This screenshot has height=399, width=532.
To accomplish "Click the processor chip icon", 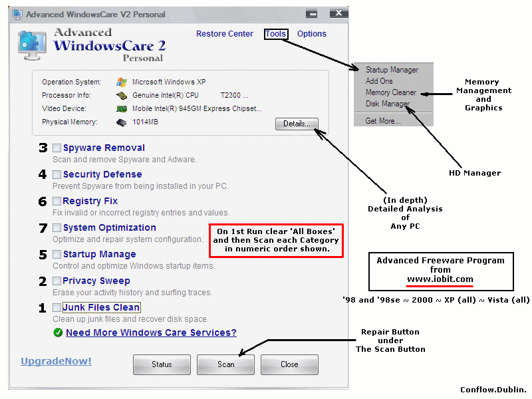I will tap(122, 95).
